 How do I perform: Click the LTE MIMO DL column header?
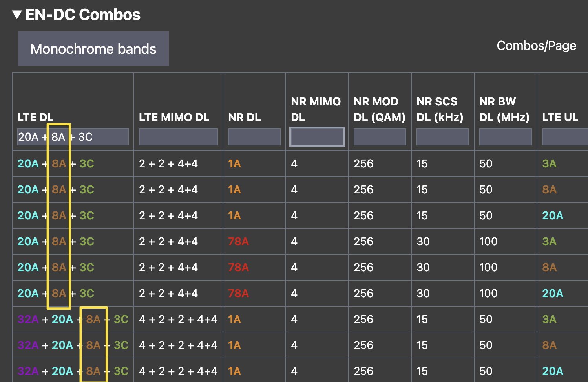pyautogui.click(x=174, y=117)
